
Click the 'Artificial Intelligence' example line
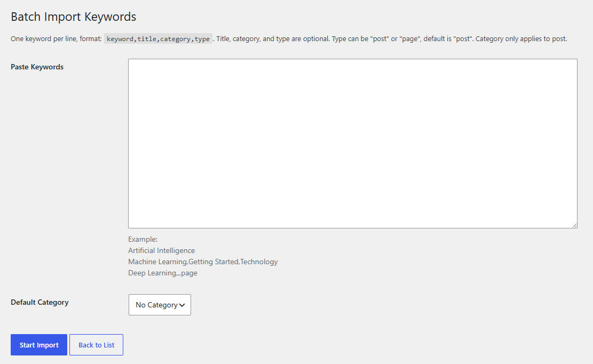(x=162, y=251)
